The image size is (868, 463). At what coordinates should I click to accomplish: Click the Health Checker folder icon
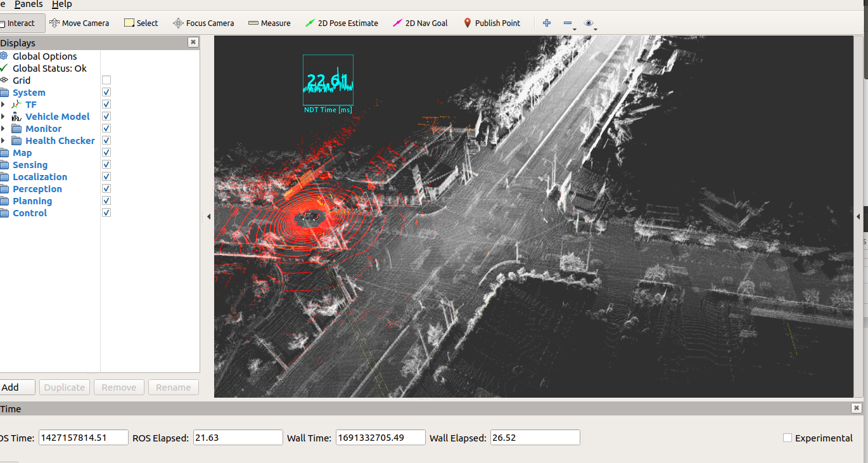16,141
